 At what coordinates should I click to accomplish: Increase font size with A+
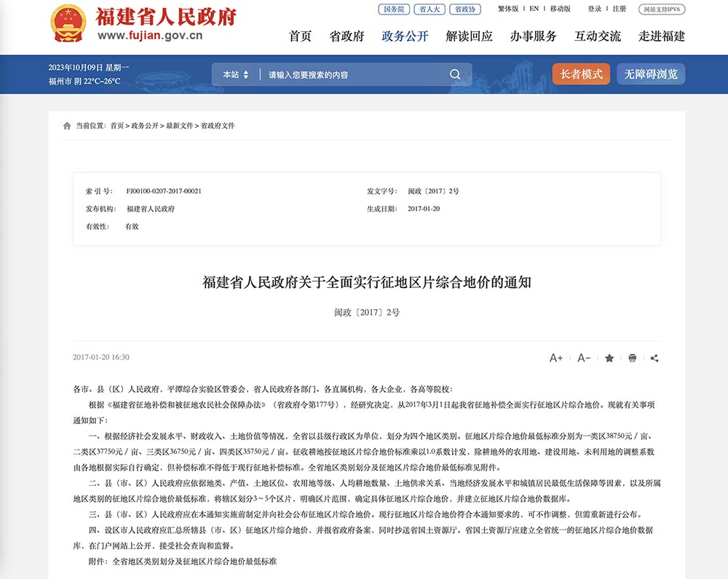(x=555, y=358)
